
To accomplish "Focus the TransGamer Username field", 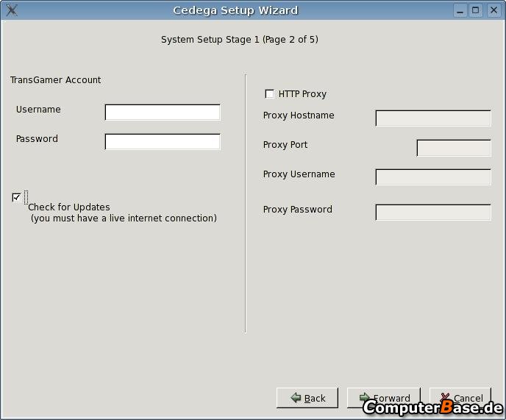I will (x=163, y=113).
